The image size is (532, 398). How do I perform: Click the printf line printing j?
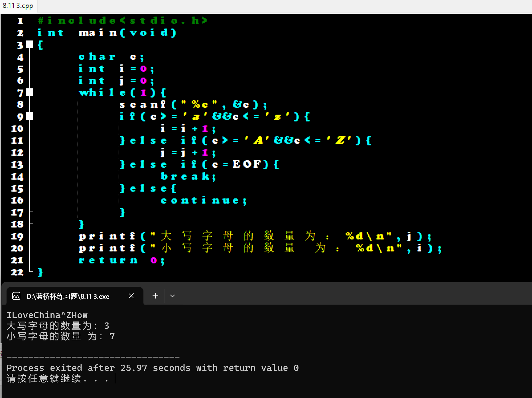[x=255, y=236]
